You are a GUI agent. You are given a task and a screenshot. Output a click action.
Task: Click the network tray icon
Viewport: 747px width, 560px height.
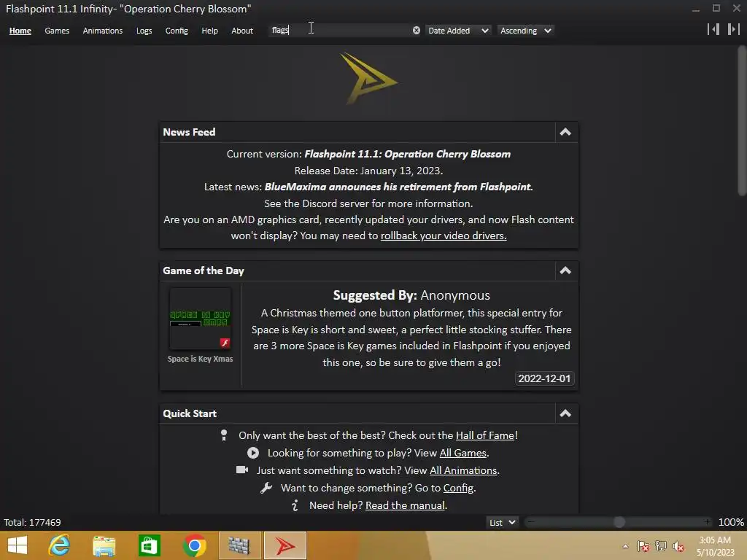(x=661, y=546)
